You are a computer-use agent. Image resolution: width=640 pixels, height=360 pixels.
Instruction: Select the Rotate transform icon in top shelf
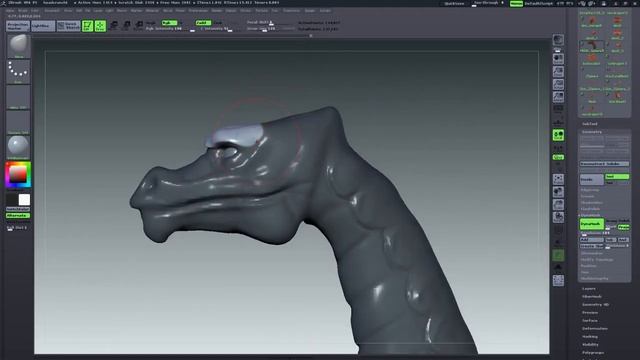tap(139, 26)
